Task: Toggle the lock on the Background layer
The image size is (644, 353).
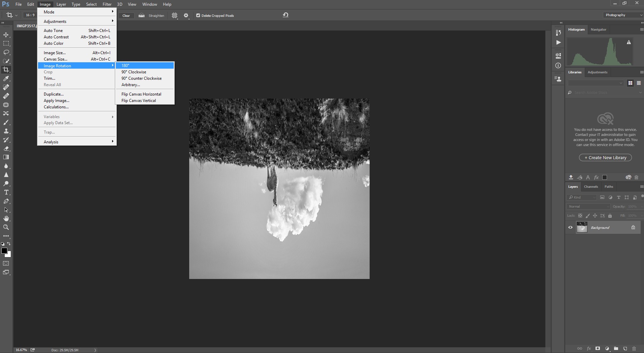Action: (x=633, y=227)
